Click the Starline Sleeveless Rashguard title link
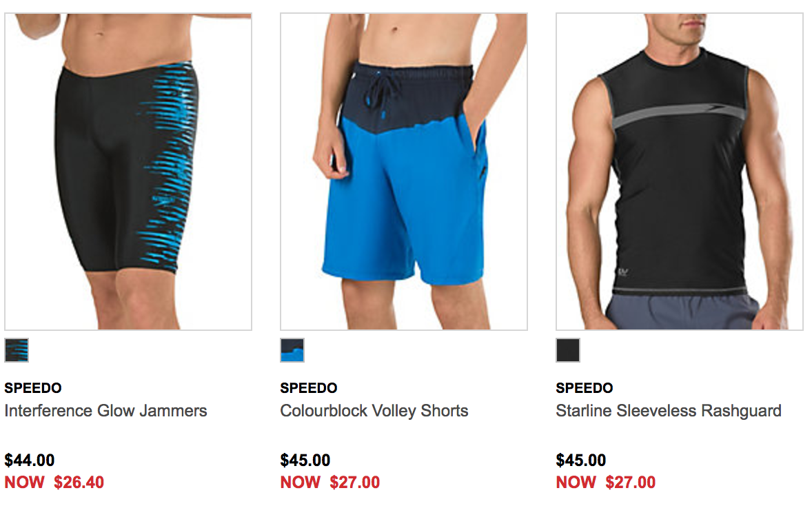Image resolution: width=812 pixels, height=506 pixels. point(669,411)
